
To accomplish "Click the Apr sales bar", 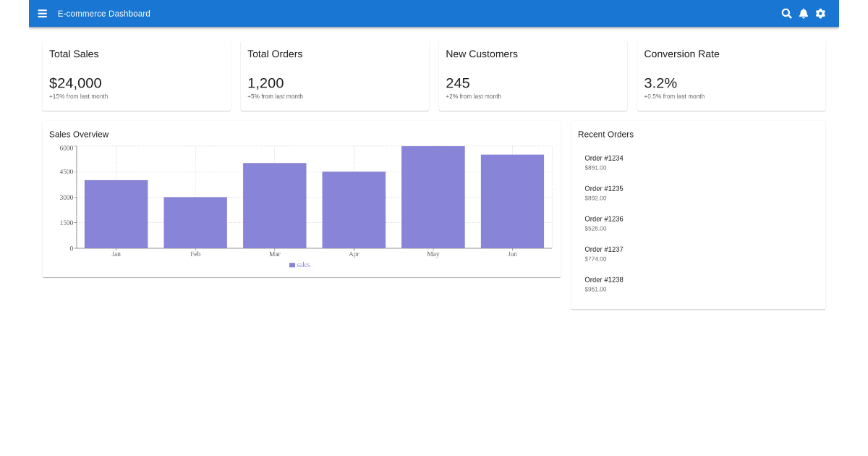I will pos(354,210).
